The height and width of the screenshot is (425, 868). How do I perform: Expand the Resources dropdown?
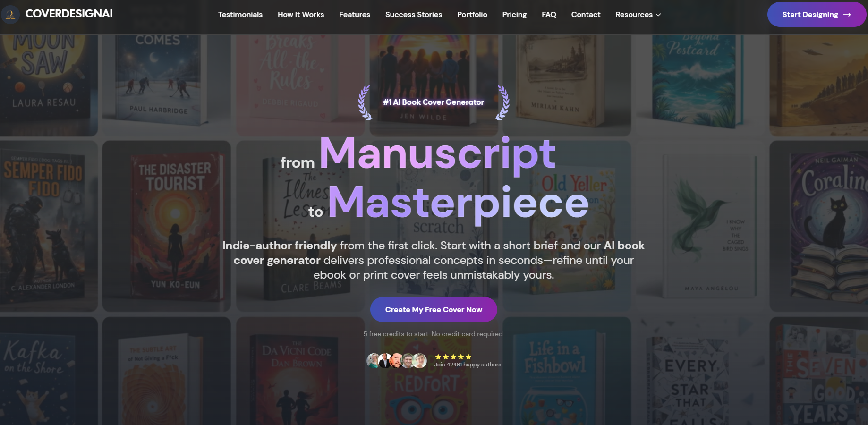tap(638, 15)
